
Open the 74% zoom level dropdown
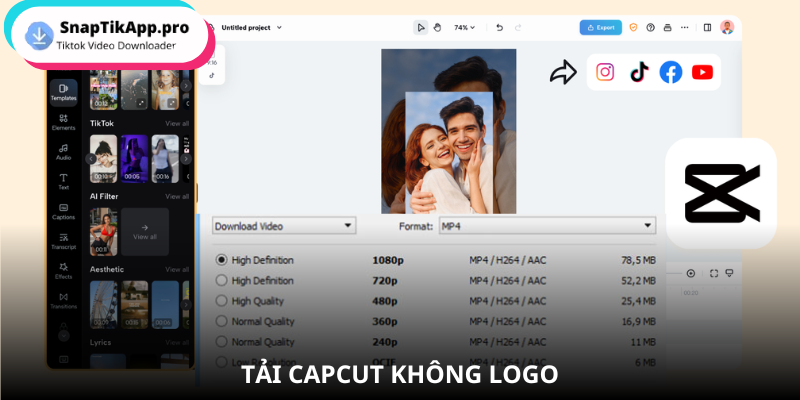point(464,28)
